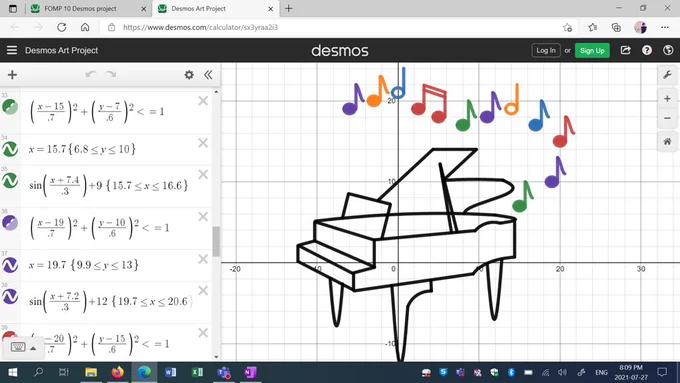Open expression list settings gear
Image resolution: width=680 pixels, height=383 pixels.
(189, 75)
